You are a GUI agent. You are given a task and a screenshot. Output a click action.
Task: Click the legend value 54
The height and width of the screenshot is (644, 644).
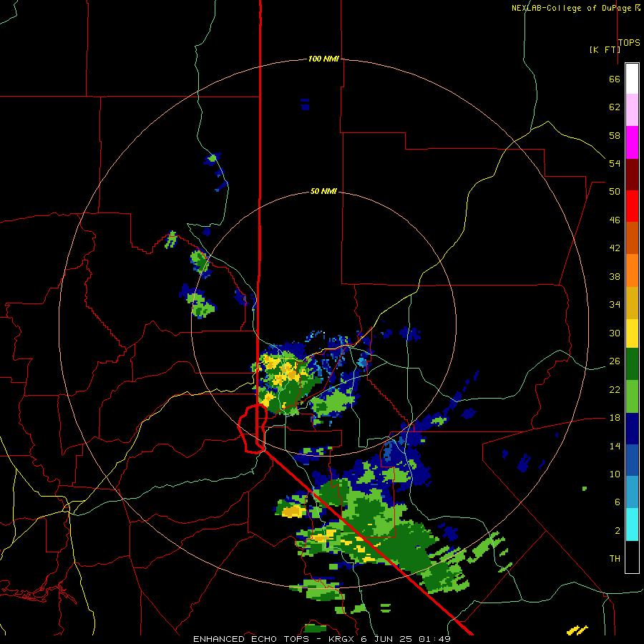615,164
